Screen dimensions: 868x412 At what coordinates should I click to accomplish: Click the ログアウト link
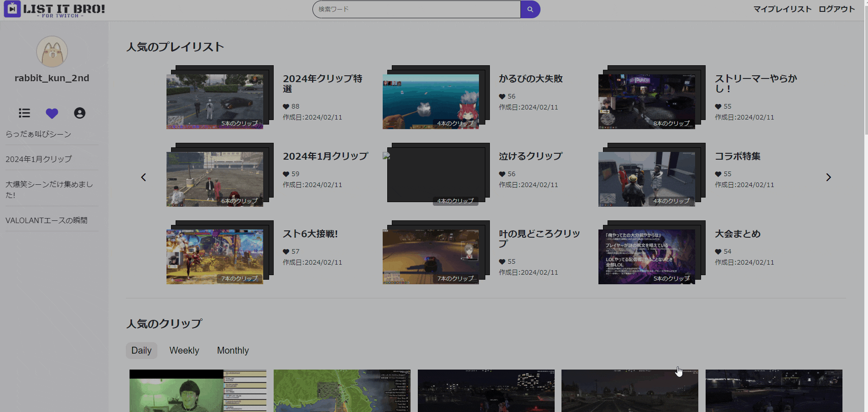click(837, 9)
